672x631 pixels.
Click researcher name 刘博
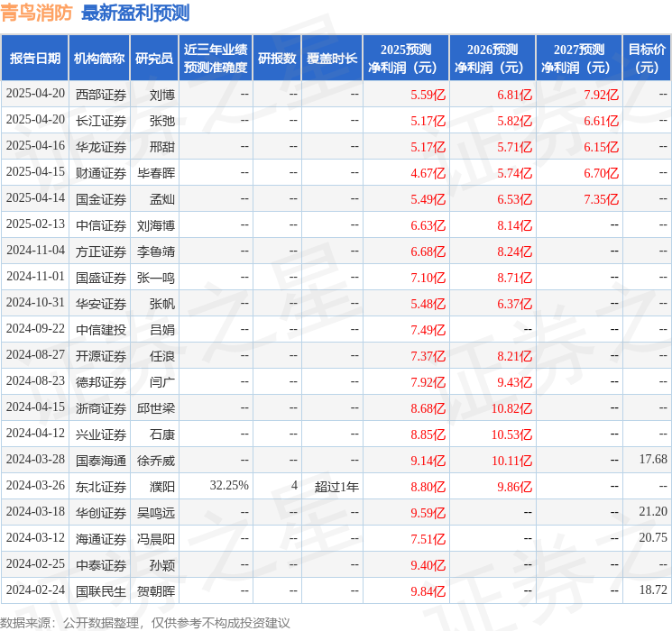[x=162, y=95]
